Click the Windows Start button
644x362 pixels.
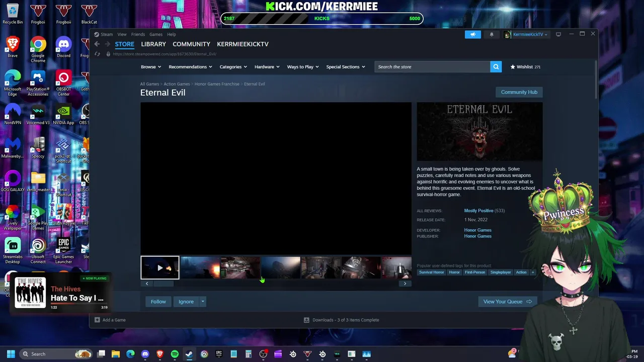pyautogui.click(x=11, y=354)
